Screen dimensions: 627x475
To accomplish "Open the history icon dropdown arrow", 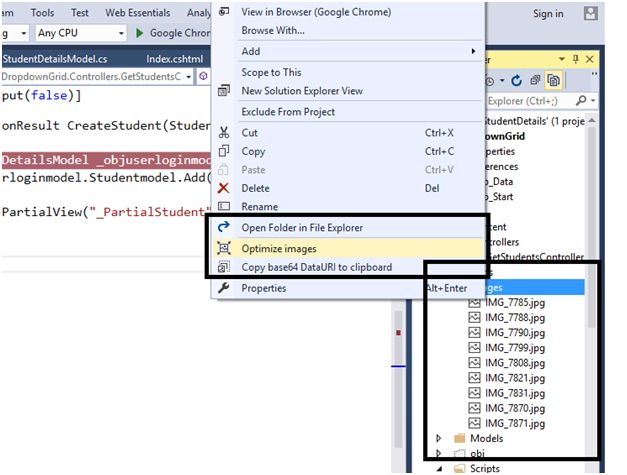I will pyautogui.click(x=502, y=81).
